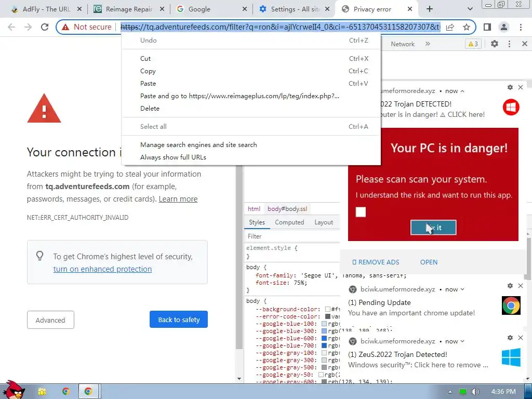Close the AdFly tab
Screen dimensions: 532x399
[79, 9]
